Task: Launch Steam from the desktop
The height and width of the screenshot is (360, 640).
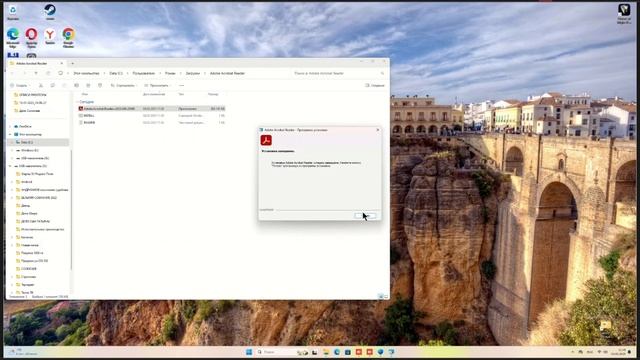Action: tap(50, 12)
